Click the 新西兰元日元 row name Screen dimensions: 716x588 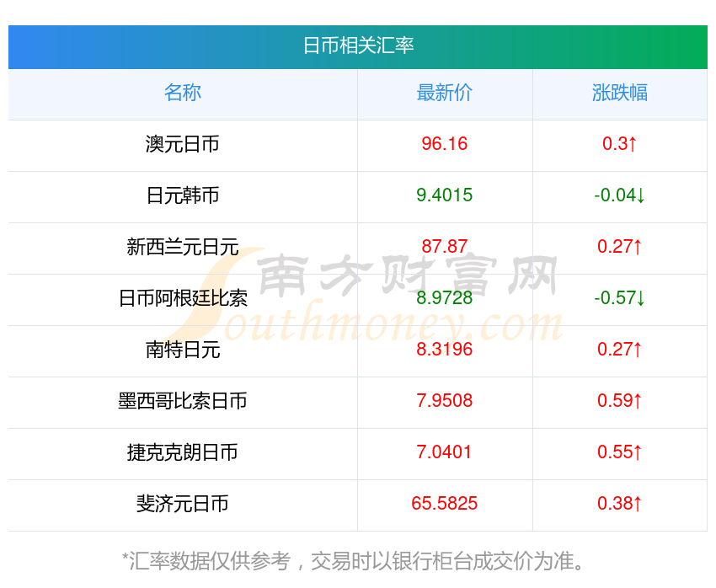[x=183, y=247]
